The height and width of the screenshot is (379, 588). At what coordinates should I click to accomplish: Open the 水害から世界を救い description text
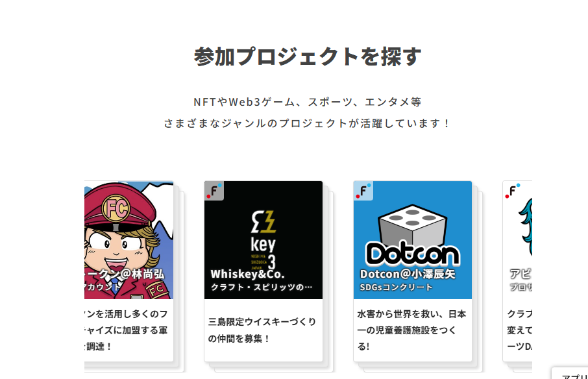coord(411,330)
